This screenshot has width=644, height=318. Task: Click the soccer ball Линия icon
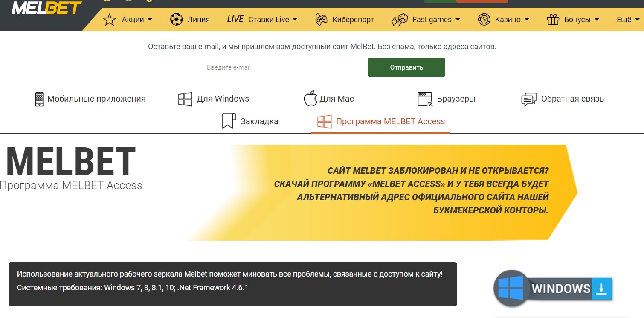coord(176,20)
